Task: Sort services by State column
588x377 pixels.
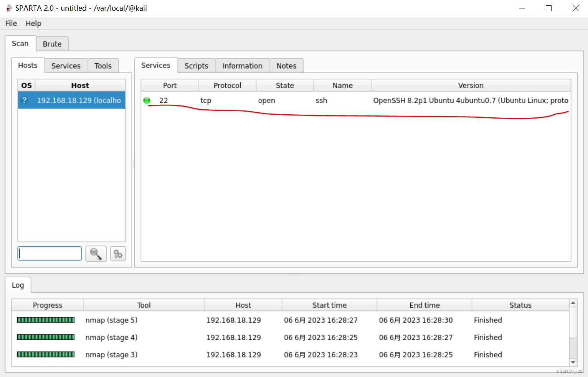Action: click(285, 85)
